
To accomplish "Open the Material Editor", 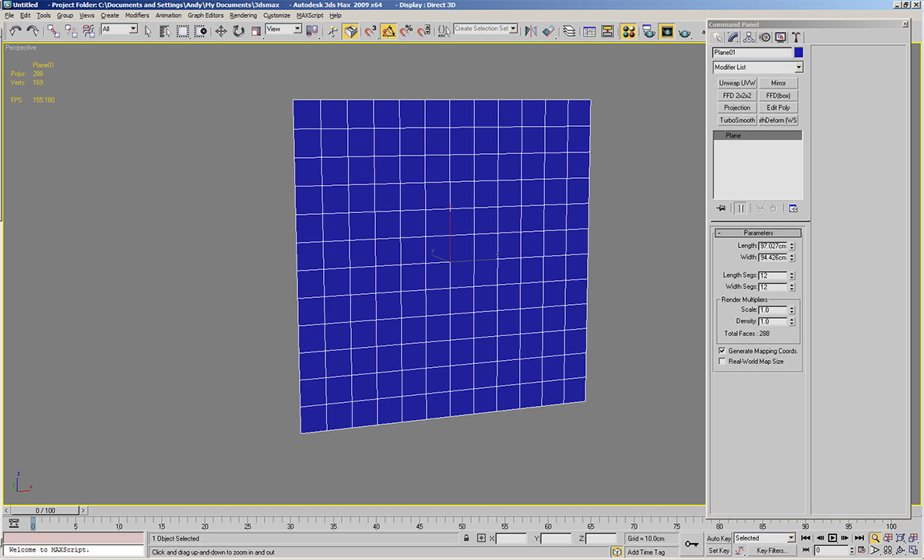I will coord(628,31).
